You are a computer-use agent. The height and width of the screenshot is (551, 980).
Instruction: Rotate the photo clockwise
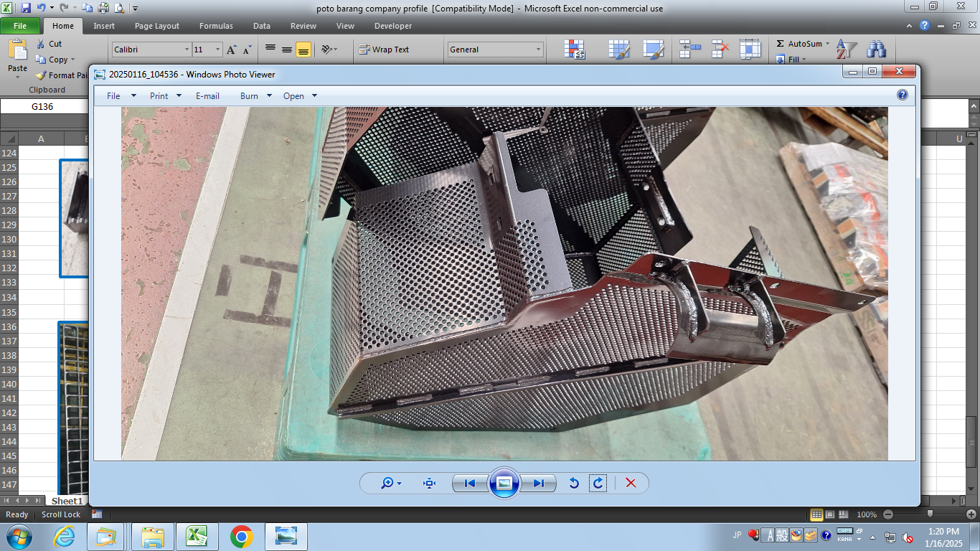click(x=598, y=484)
